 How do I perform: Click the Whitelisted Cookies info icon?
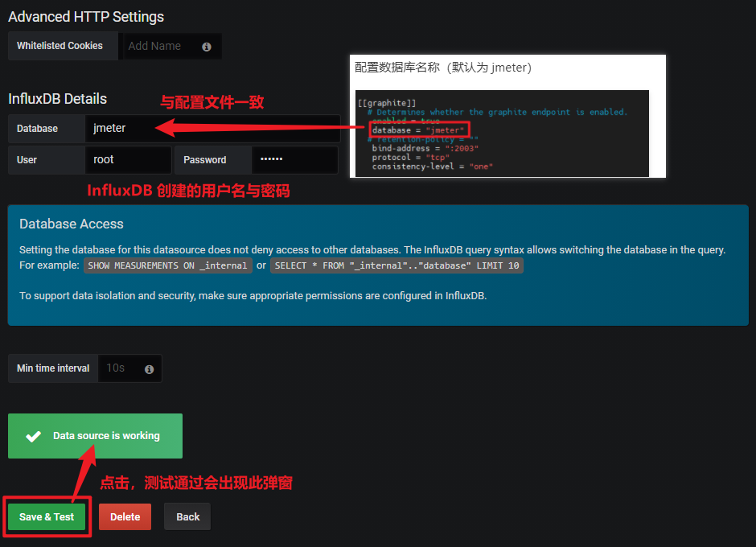pyautogui.click(x=207, y=47)
